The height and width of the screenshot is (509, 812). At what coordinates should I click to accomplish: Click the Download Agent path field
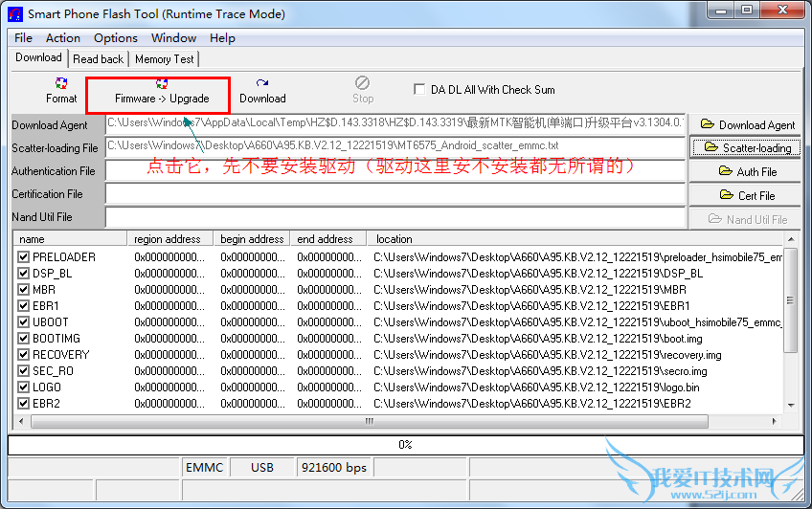click(395, 124)
